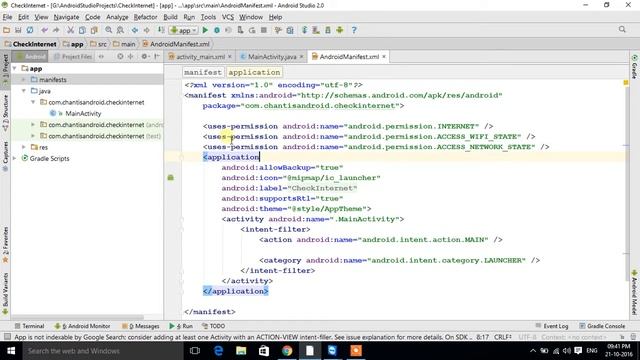This screenshot has width=640, height=360.
Task: Open the Build Variants side panel
Action: 5,293
